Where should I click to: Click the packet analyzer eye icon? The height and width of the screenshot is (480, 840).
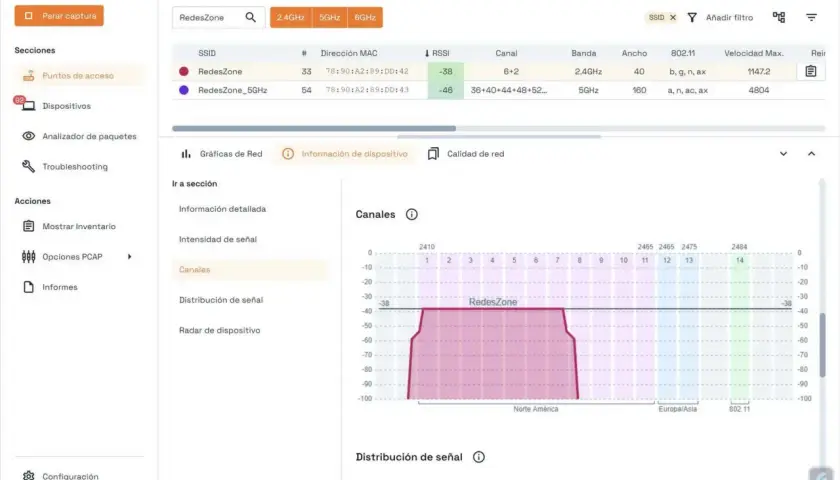point(28,136)
